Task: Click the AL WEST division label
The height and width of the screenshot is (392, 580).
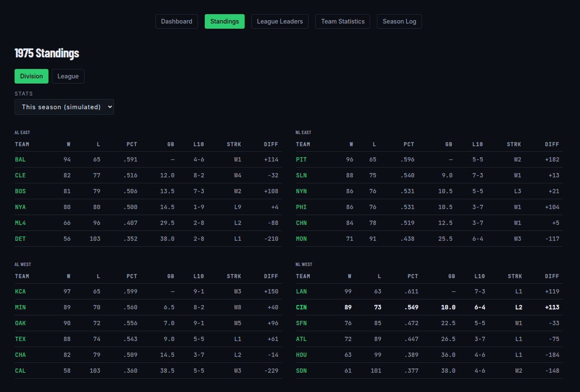Action: tap(23, 264)
